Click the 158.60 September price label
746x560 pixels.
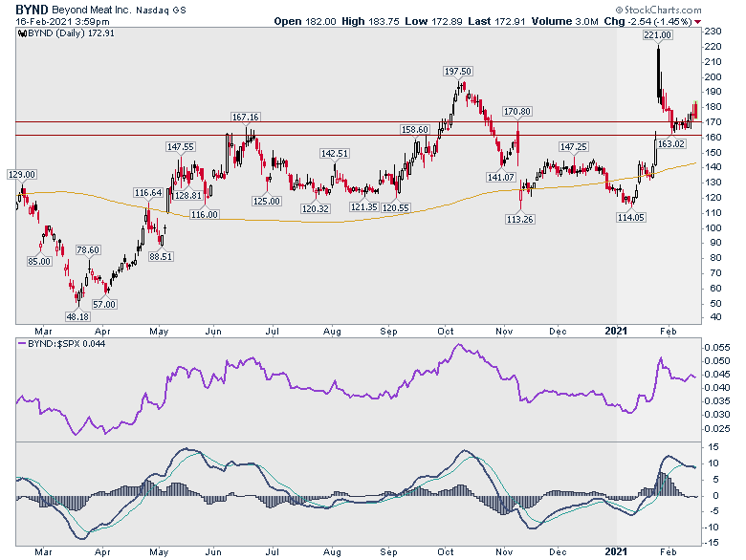click(x=415, y=129)
